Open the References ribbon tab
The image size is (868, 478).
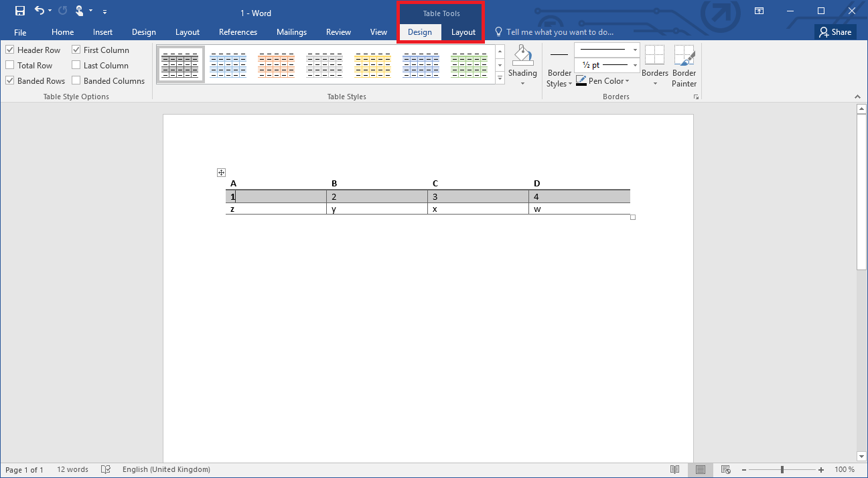(238, 32)
